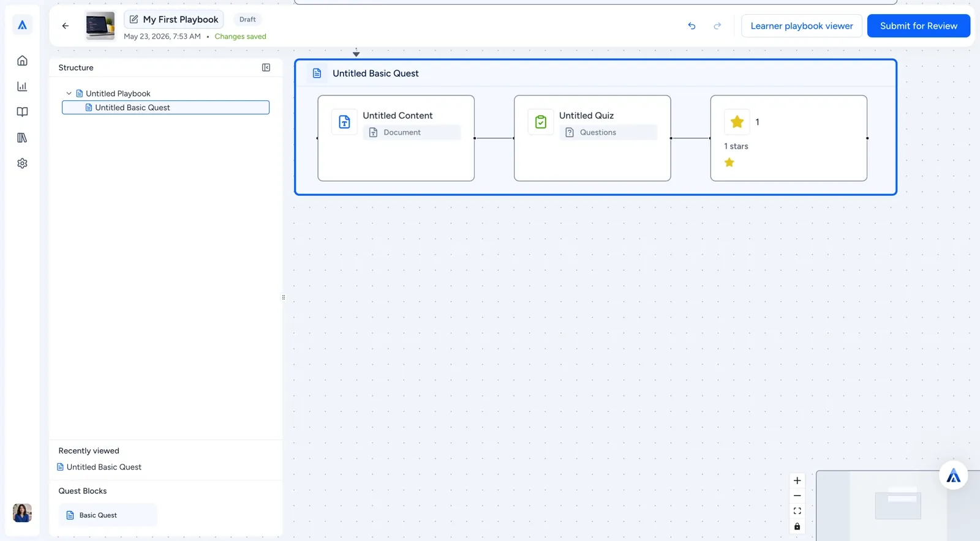Click the Untitled Basic Quest header icon
The width and height of the screenshot is (980, 541).
click(317, 73)
